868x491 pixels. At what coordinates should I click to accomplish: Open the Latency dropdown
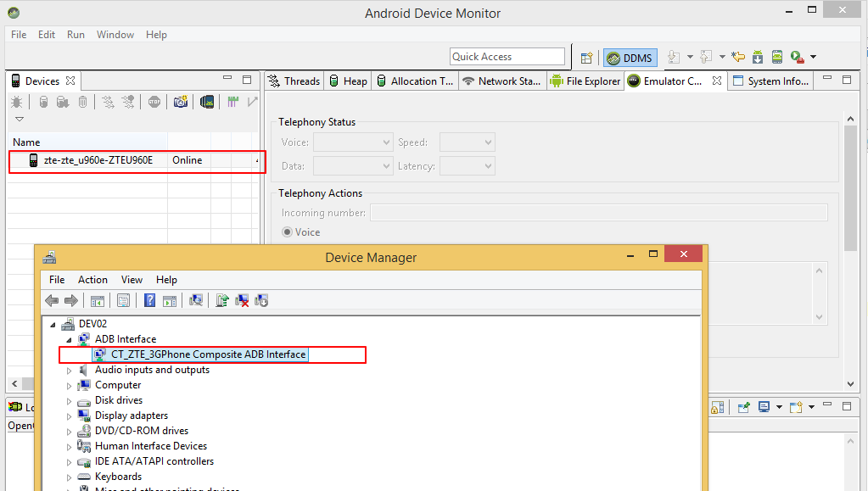click(x=468, y=166)
